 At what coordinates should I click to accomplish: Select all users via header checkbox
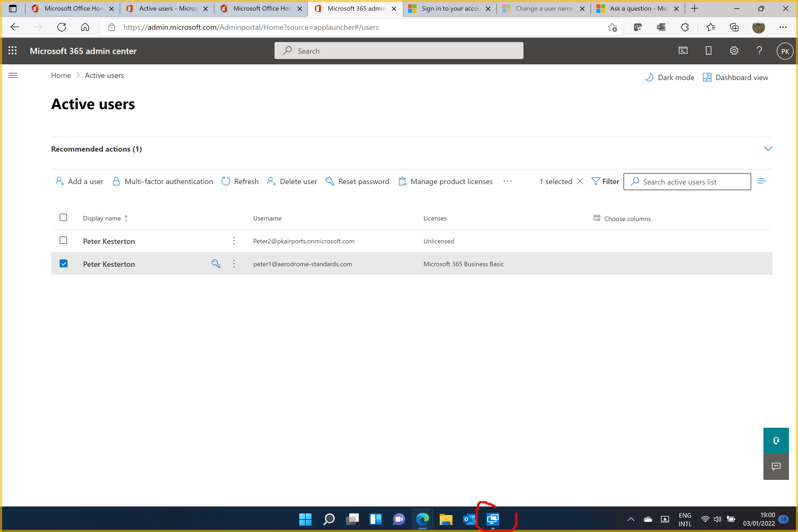click(x=64, y=217)
